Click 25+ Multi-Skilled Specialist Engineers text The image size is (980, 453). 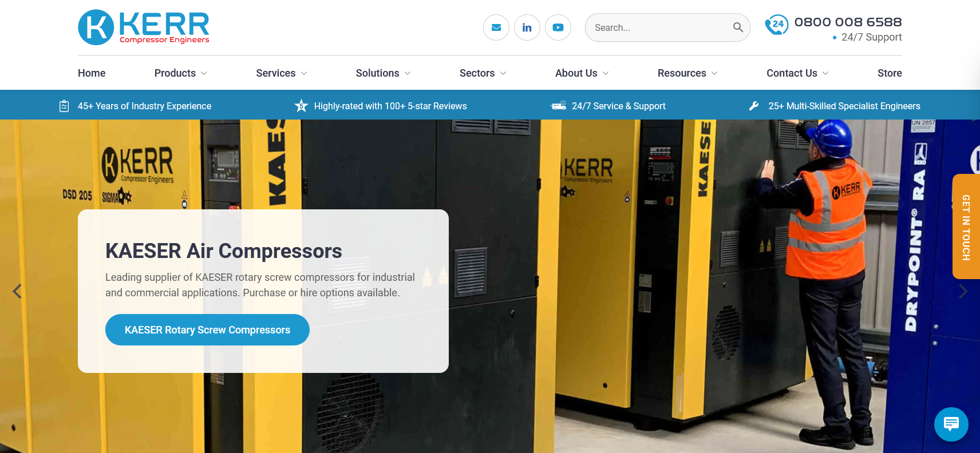pos(844,106)
